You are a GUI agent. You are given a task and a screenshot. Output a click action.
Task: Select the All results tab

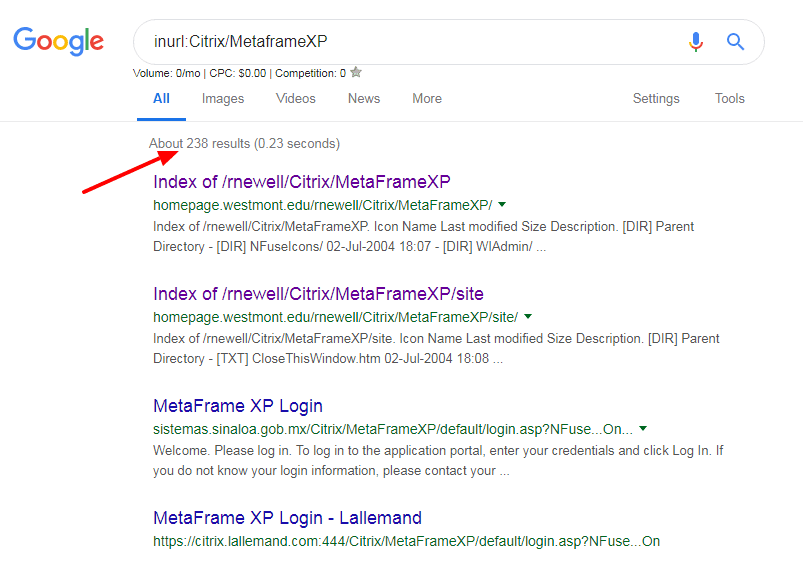click(161, 98)
